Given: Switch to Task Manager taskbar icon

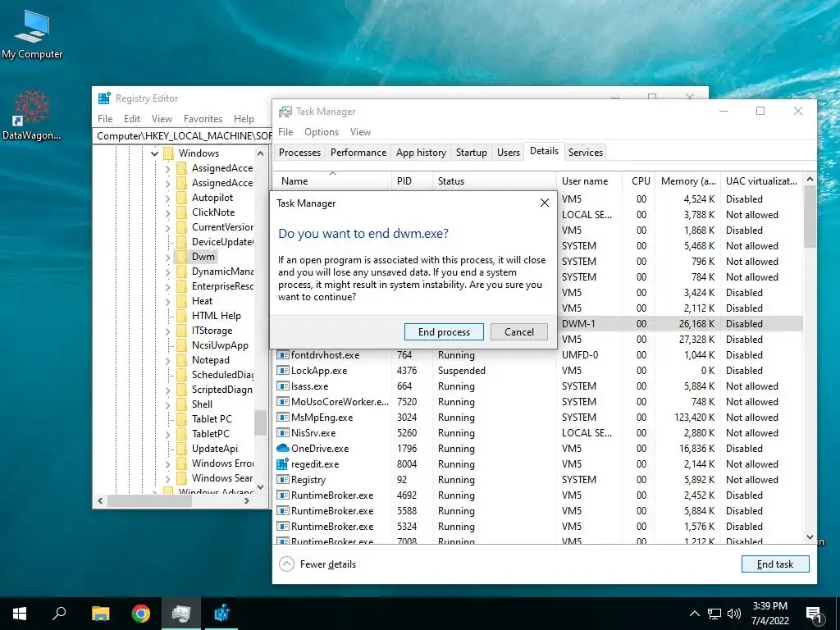Looking at the screenshot, I should [x=181, y=614].
